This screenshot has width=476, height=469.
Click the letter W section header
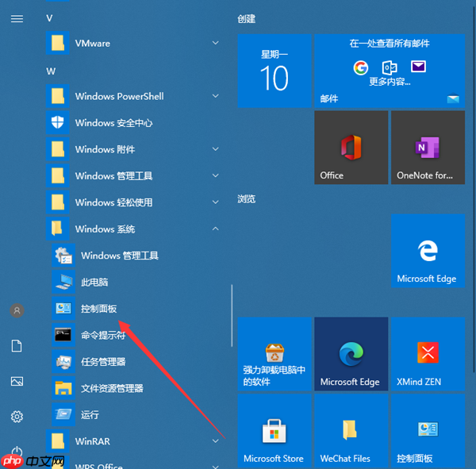click(51, 71)
